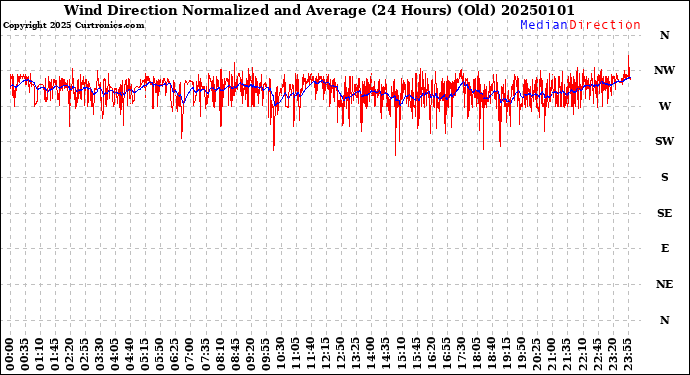Click the 12:50 time label

tap(341, 354)
